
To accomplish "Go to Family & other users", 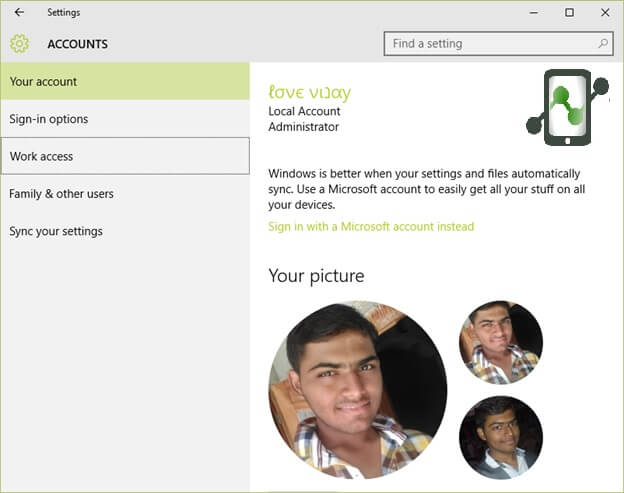I will 125,193.
